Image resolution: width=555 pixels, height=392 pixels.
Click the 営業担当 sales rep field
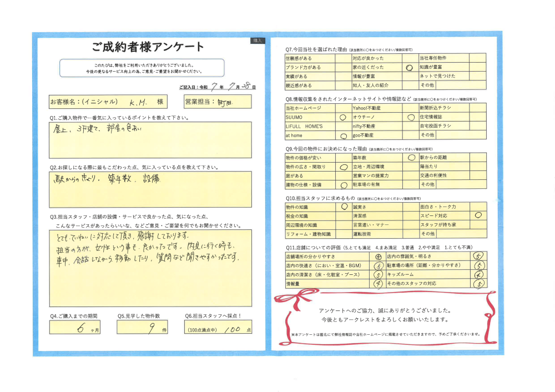[x=217, y=103]
